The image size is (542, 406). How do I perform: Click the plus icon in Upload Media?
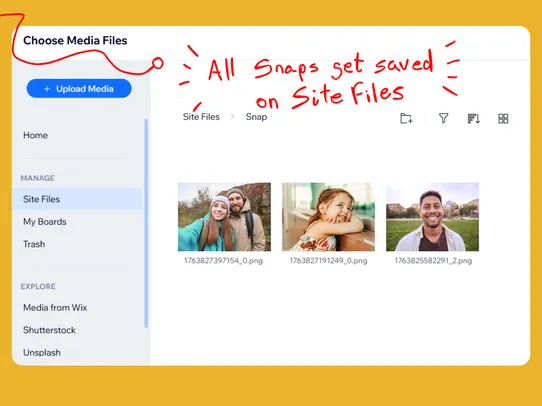click(x=47, y=89)
